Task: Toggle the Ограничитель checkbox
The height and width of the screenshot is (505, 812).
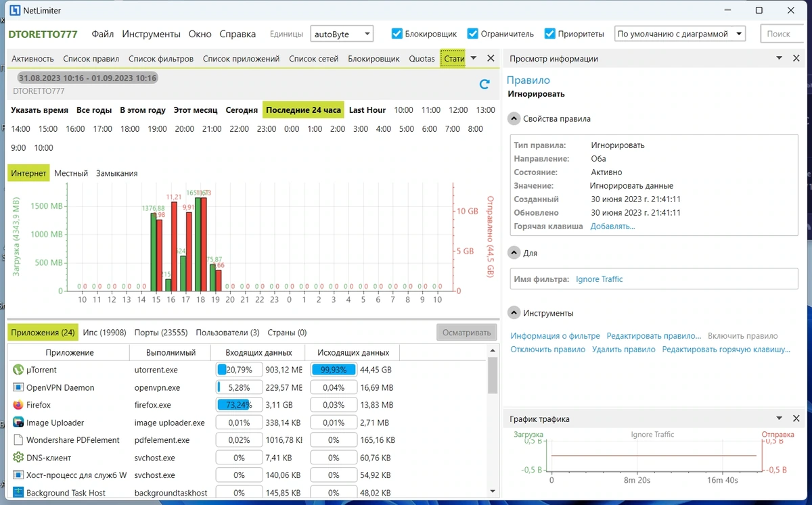Action: point(473,34)
